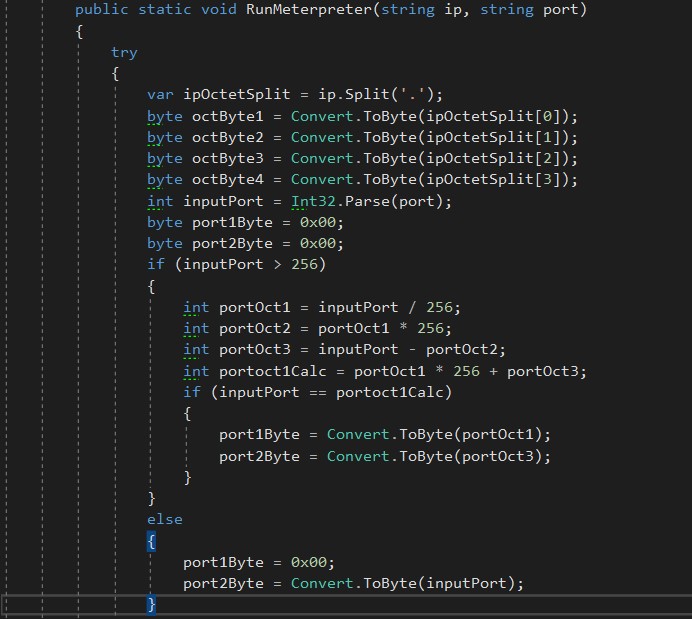Click octByte2 in its declaration line
692x619 pixels.
pos(227,138)
